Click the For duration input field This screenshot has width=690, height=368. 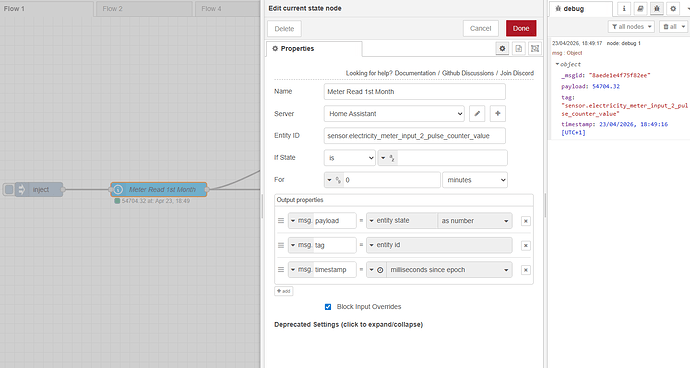point(392,180)
